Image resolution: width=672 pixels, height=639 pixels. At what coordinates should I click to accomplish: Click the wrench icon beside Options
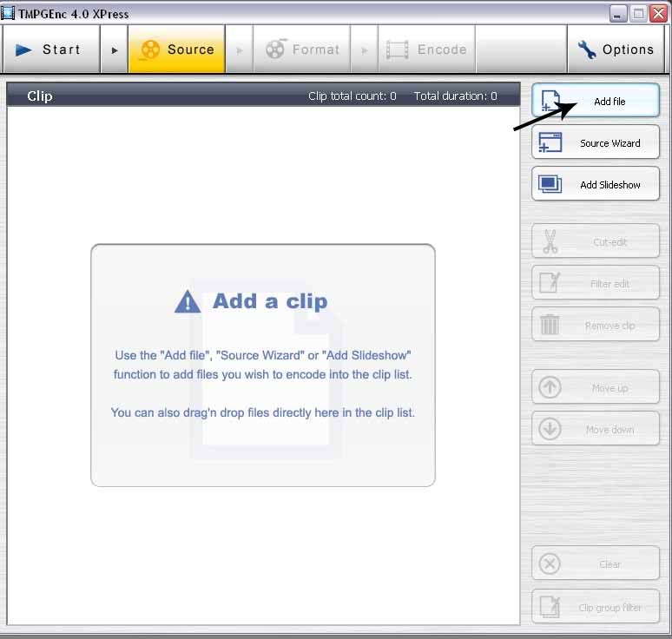pos(586,49)
